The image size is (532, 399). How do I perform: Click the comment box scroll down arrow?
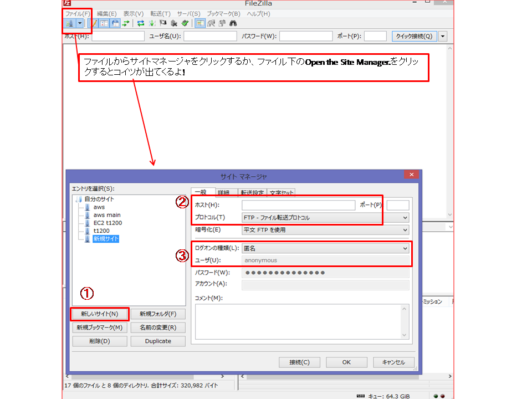click(x=404, y=335)
